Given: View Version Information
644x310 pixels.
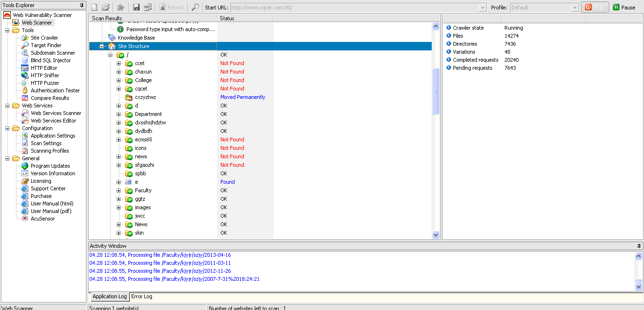Looking at the screenshot, I should pos(53,173).
